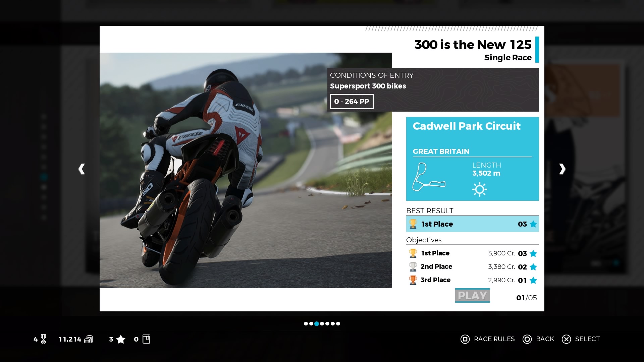Click the credits coin stack icon
This screenshot has height=362, width=644.
click(x=88, y=339)
